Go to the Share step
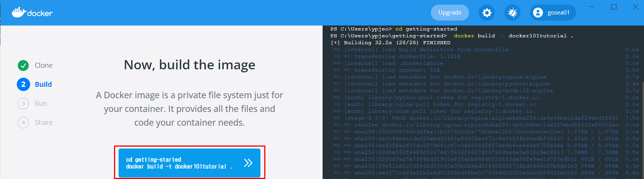 pos(35,123)
